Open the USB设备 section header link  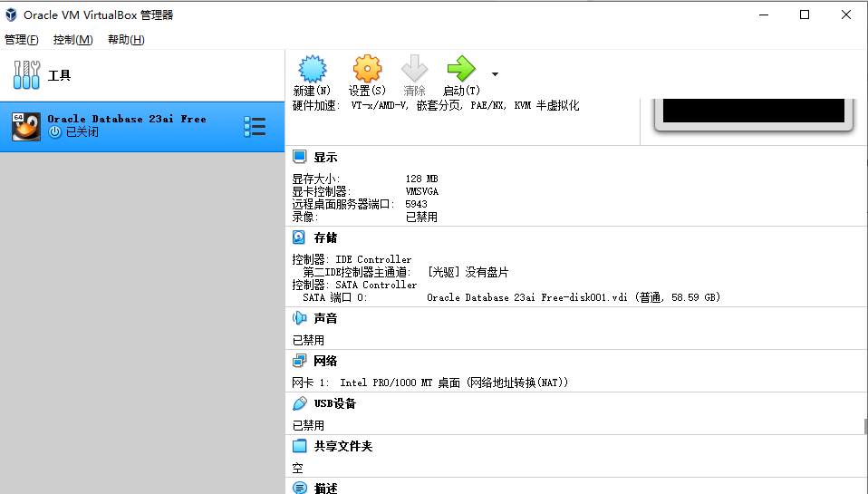pos(335,403)
